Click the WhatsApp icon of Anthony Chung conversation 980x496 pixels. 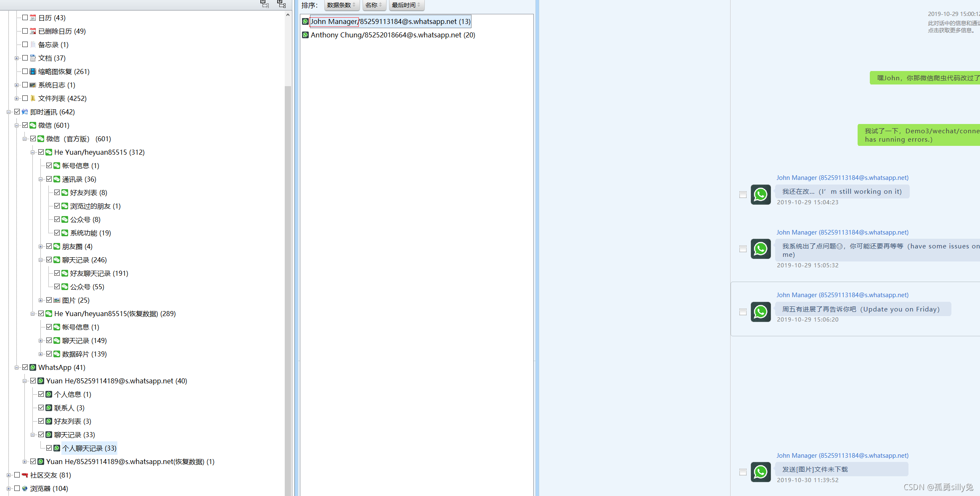(x=305, y=35)
